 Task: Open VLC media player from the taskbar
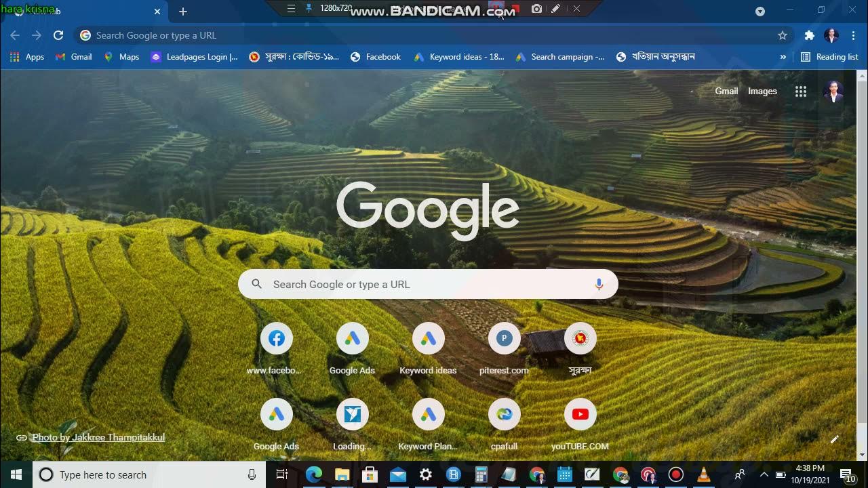click(x=704, y=475)
